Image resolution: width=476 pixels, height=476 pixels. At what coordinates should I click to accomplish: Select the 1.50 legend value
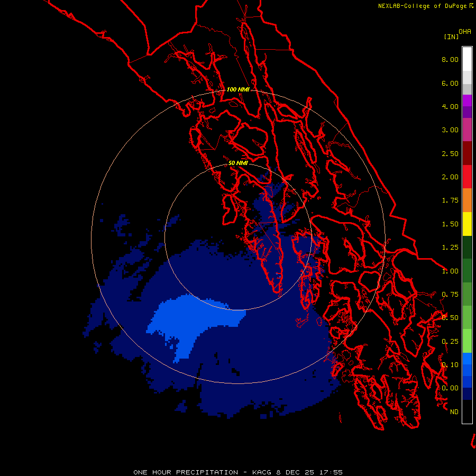click(450, 224)
